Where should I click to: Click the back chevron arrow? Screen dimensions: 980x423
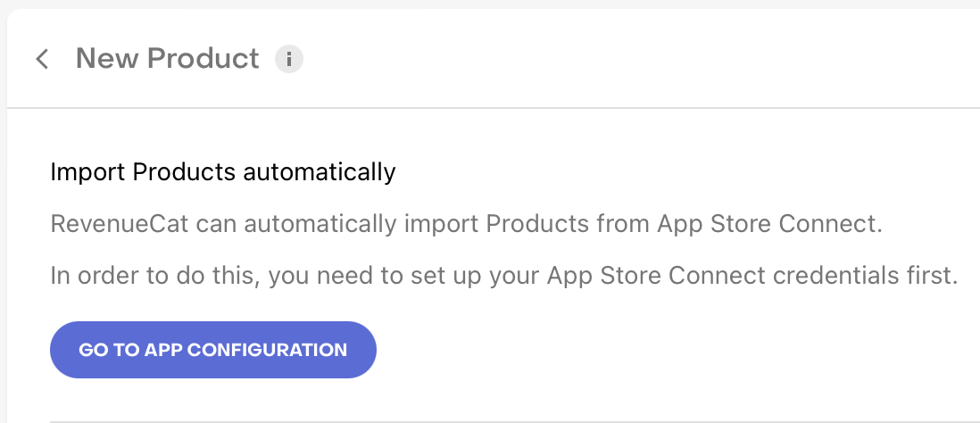42,60
